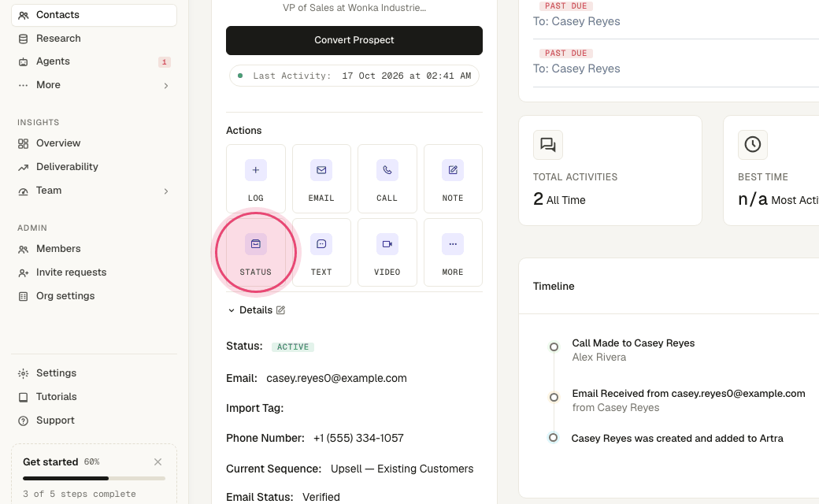Click the Agents notification badge

coord(164,62)
